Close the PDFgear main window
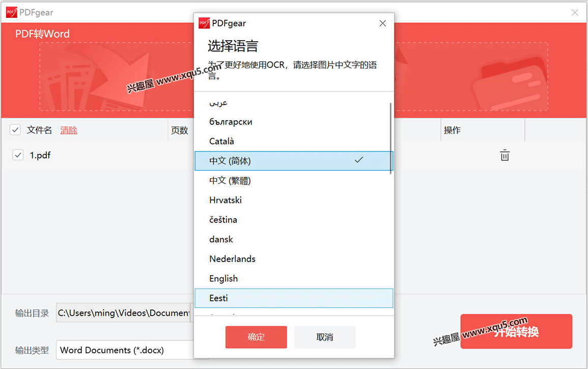The width and height of the screenshot is (588, 369). click(x=575, y=12)
